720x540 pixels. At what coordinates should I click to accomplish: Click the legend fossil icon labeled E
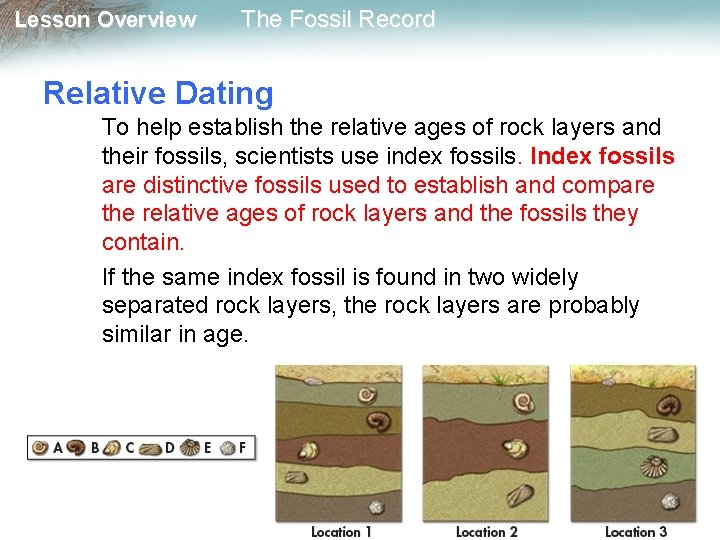click(x=190, y=447)
